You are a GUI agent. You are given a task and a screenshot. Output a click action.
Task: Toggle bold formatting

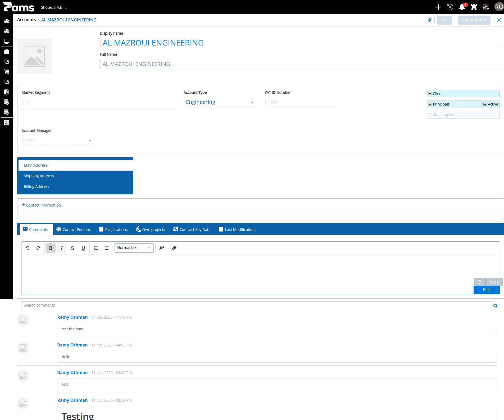point(51,248)
